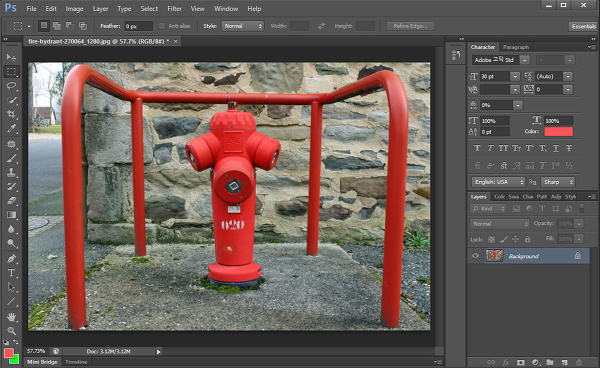This screenshot has width=600, height=368.
Task: Select the Crop tool
Action: (x=11, y=114)
